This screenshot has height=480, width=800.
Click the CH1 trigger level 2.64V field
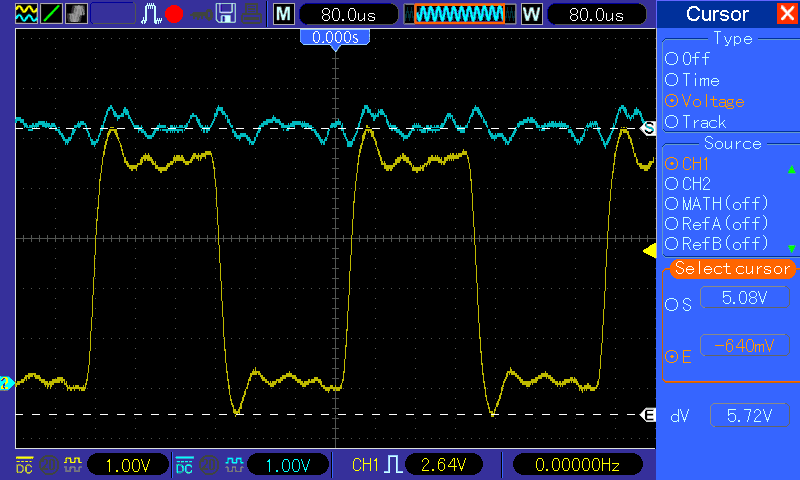pyautogui.click(x=443, y=465)
